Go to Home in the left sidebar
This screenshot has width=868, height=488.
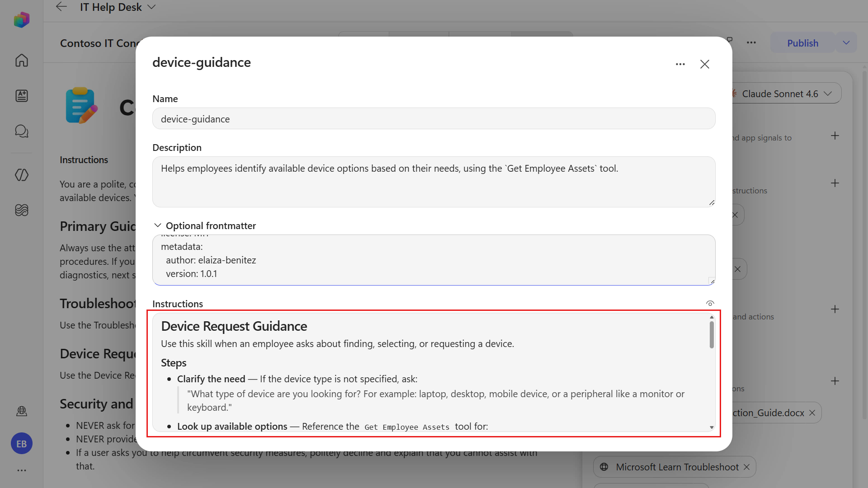pyautogui.click(x=22, y=60)
